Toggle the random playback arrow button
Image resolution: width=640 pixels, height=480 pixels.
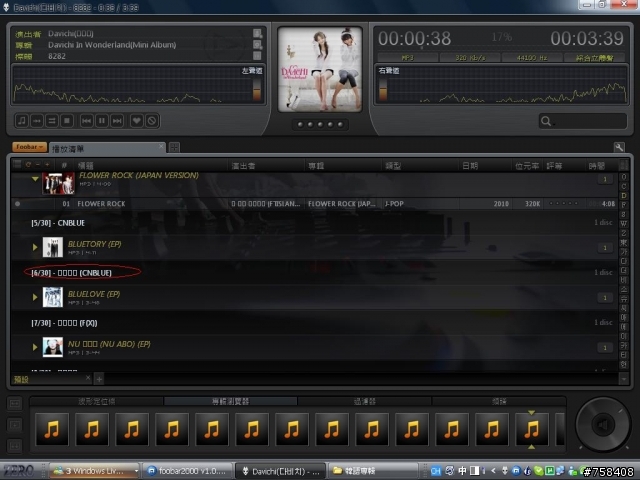click(x=37, y=121)
